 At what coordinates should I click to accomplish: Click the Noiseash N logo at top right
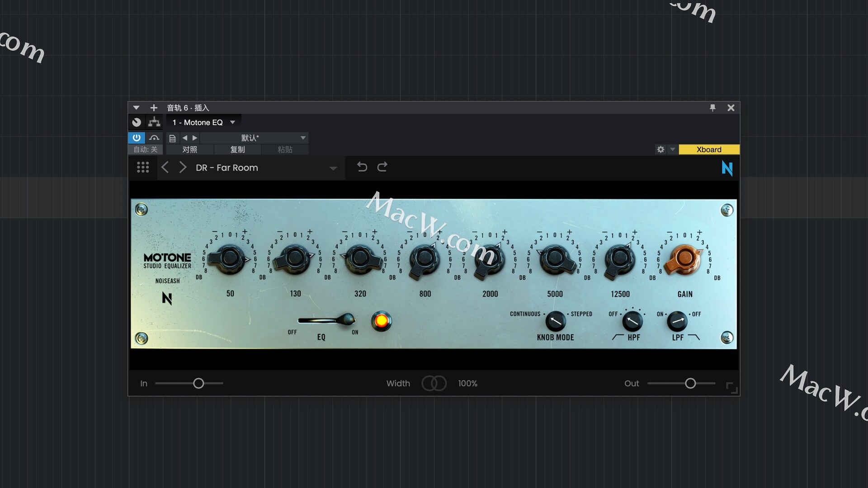[x=727, y=169]
